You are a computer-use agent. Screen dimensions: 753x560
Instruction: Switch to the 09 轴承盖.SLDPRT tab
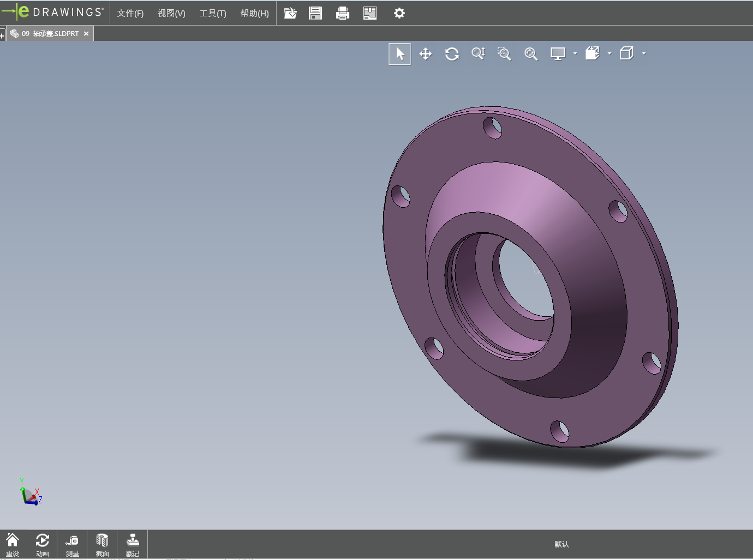tap(50, 34)
